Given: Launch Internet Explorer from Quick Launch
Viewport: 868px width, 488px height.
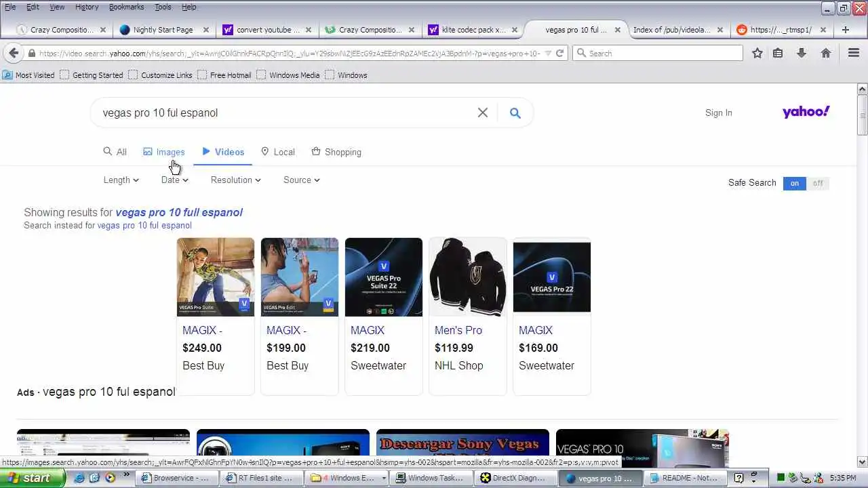Looking at the screenshot, I should pyautogui.click(x=79, y=478).
